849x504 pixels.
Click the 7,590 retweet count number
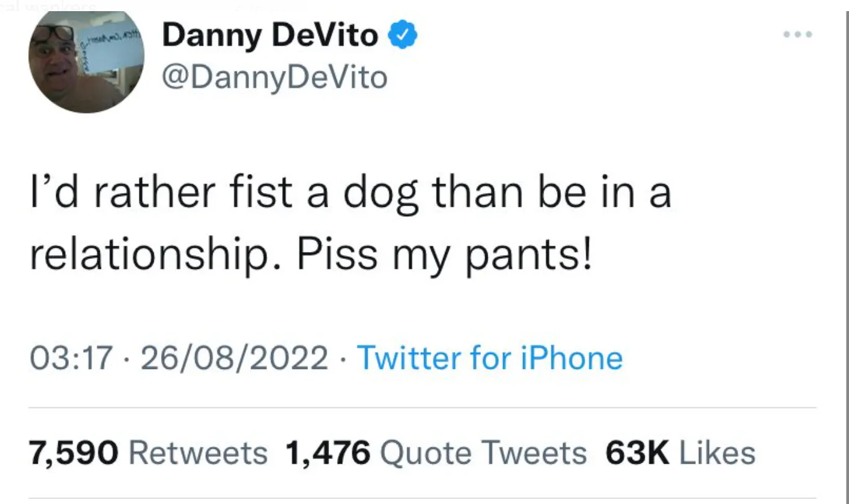coord(73,453)
